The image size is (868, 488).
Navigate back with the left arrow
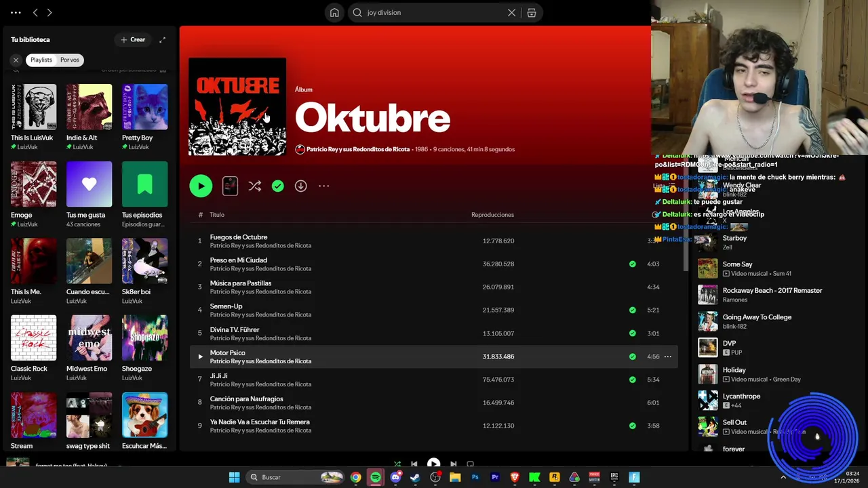click(x=35, y=12)
